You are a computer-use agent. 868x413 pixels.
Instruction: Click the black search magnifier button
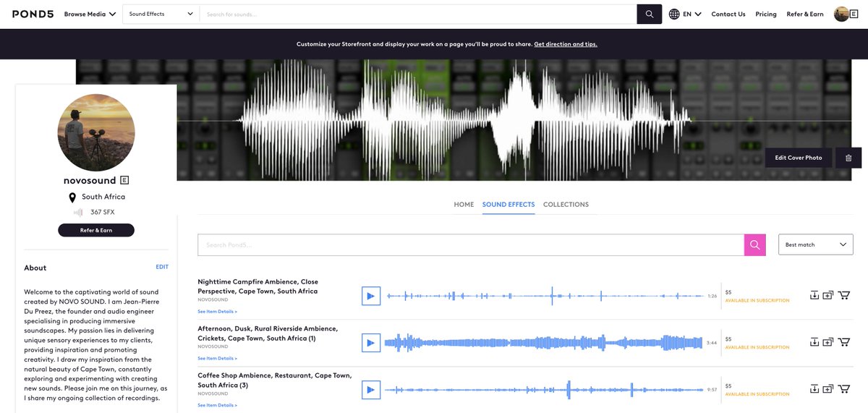click(x=650, y=14)
